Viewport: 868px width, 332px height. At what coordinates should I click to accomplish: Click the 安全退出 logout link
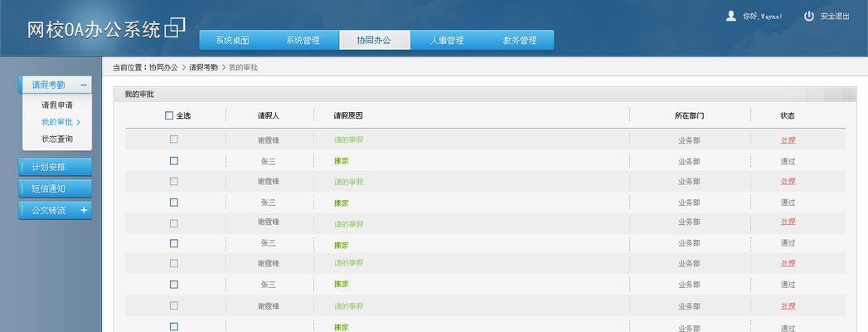(x=835, y=17)
